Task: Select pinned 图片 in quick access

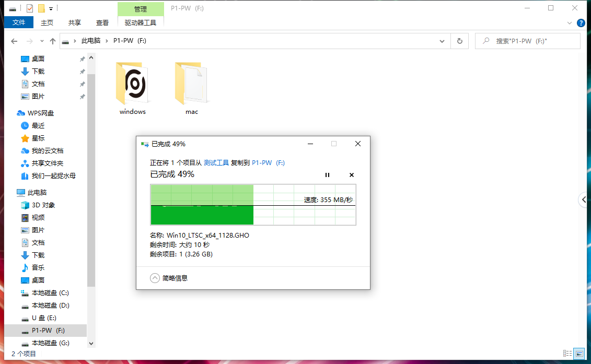Action: click(x=38, y=97)
